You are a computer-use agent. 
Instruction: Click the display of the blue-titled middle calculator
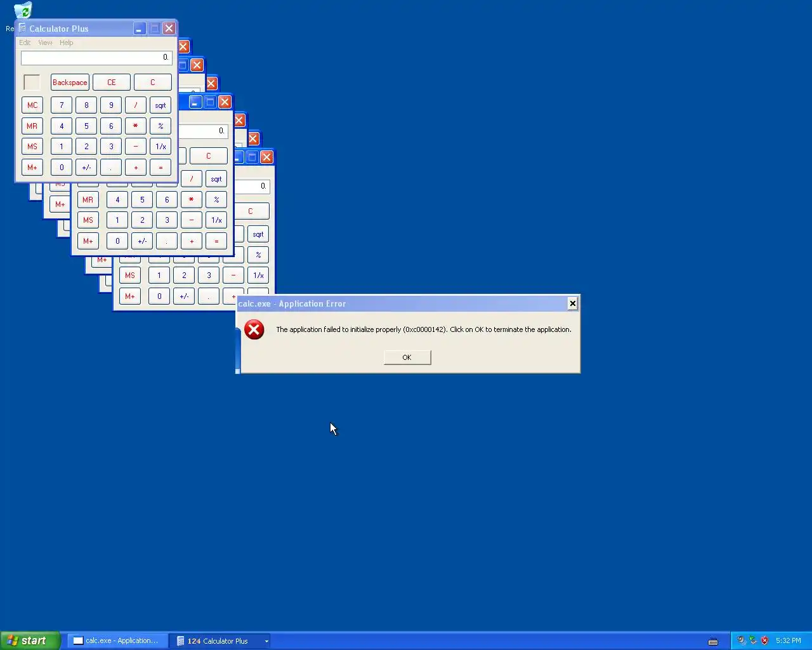[203, 131]
